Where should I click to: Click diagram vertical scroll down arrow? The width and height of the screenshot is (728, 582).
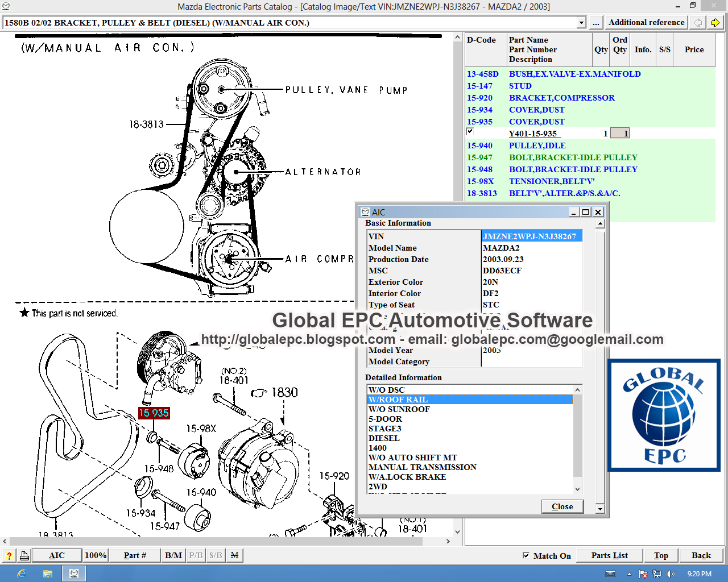pyautogui.click(x=457, y=532)
